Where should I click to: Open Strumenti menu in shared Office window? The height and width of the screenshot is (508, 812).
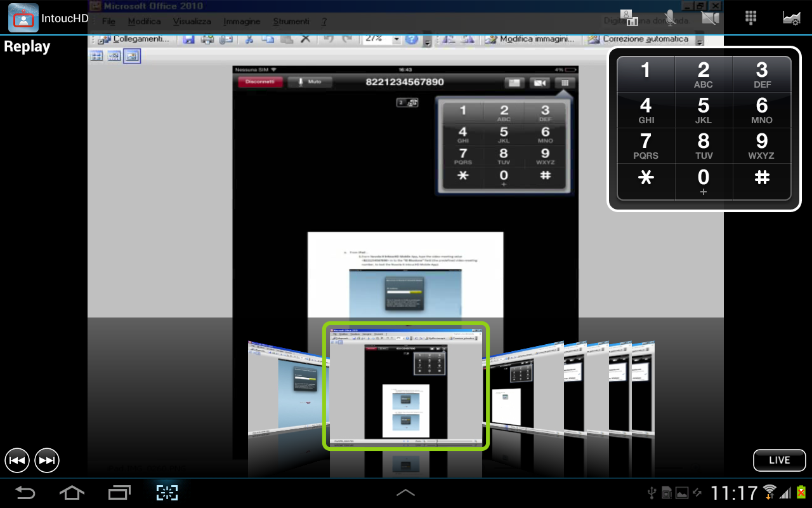tap(291, 21)
